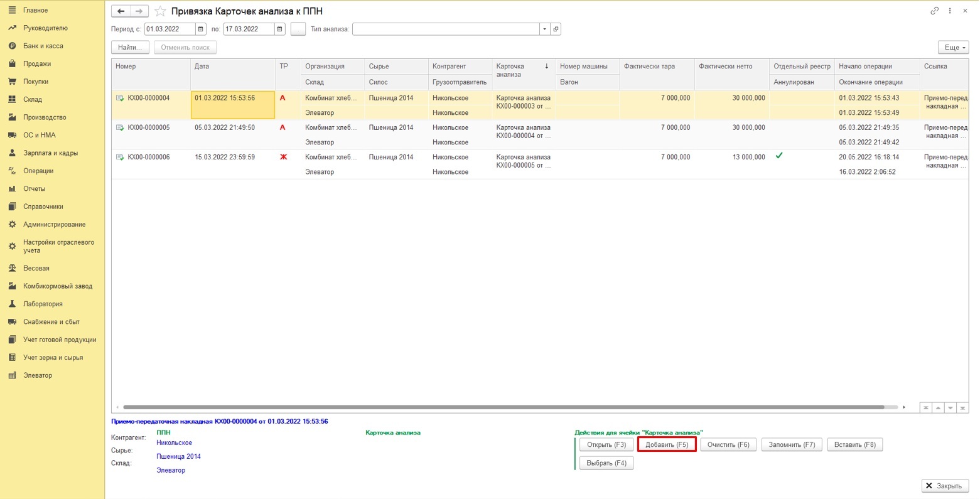Open the Администрирование section
The image size is (980, 499).
tap(54, 225)
